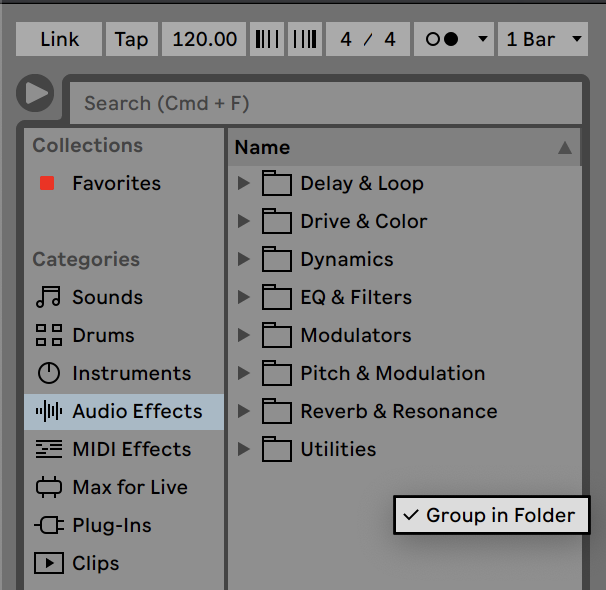606x590 pixels.
Task: Open the Clips category icon
Action: (x=49, y=563)
